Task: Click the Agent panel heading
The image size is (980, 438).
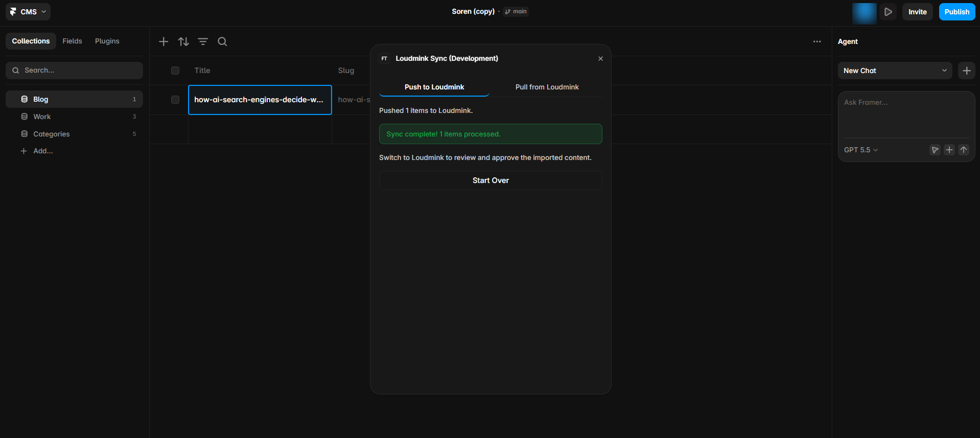Action: point(848,41)
